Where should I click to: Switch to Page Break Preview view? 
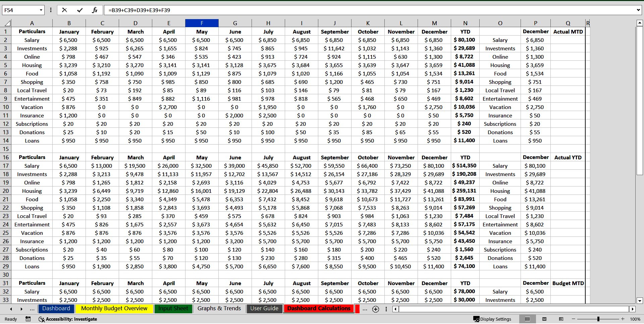coord(561,319)
